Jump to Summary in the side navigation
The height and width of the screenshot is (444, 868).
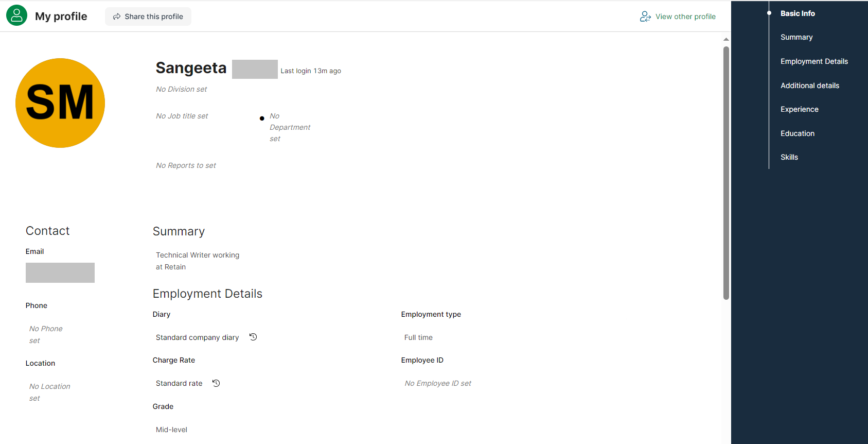796,37
